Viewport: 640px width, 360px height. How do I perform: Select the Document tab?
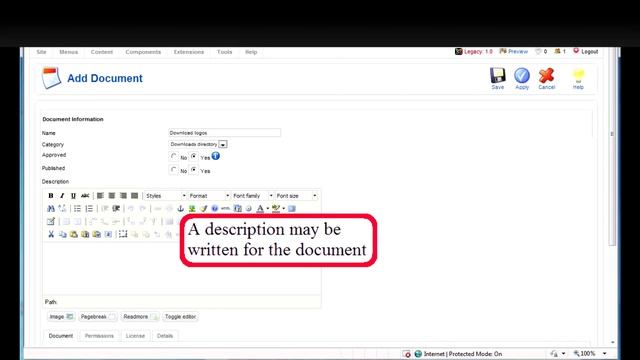[61, 336]
